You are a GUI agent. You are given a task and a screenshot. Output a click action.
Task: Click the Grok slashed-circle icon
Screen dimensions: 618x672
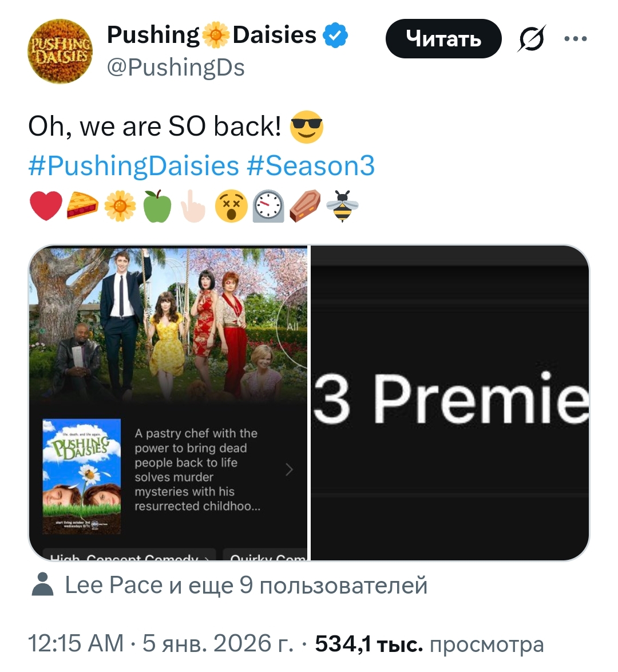[532, 39]
